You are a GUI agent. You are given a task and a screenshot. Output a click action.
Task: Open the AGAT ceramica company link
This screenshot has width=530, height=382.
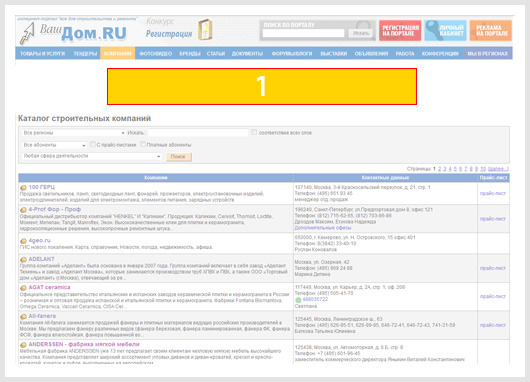click(49, 287)
